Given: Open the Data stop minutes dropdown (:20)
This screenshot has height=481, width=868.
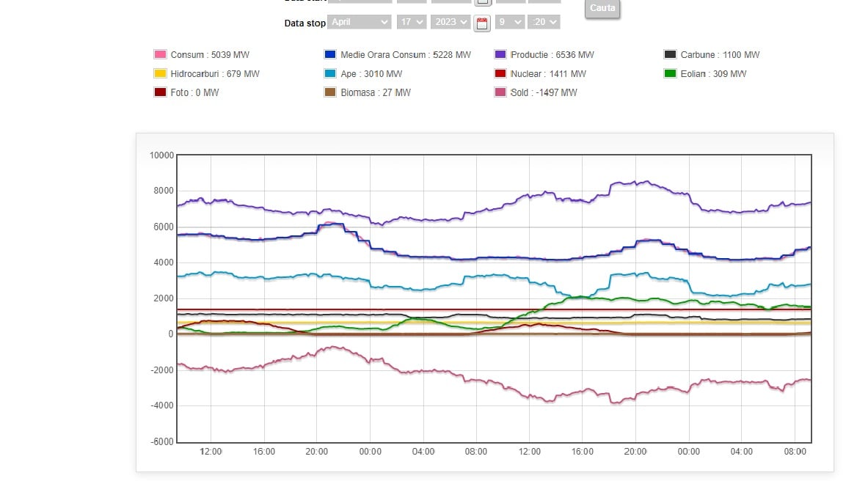Looking at the screenshot, I should pos(544,22).
